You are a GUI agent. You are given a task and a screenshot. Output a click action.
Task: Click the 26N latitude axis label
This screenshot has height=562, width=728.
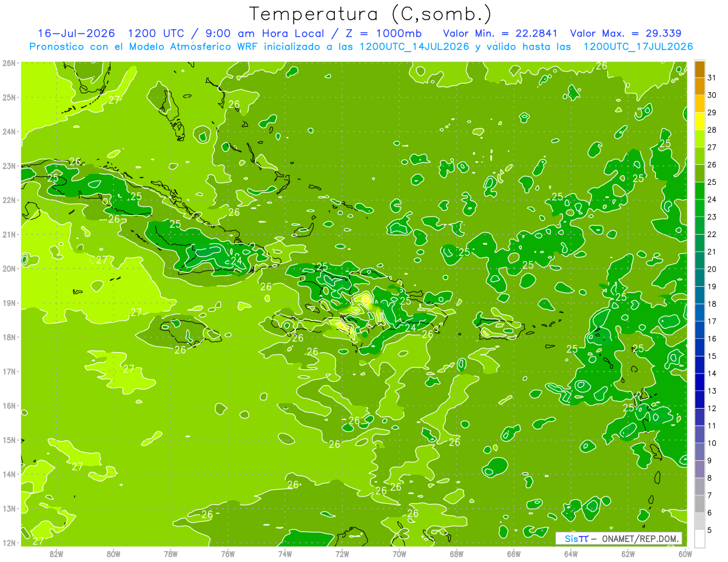point(9,63)
